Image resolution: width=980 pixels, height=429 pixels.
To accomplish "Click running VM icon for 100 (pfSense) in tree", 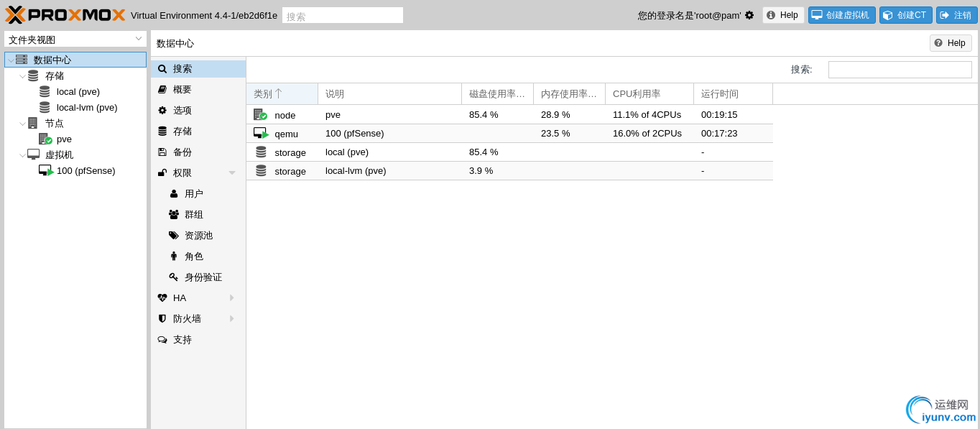I will coord(46,170).
